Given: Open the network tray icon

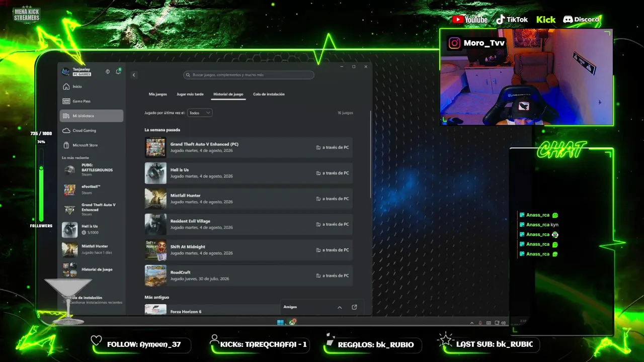Looking at the screenshot, I should click(x=497, y=323).
